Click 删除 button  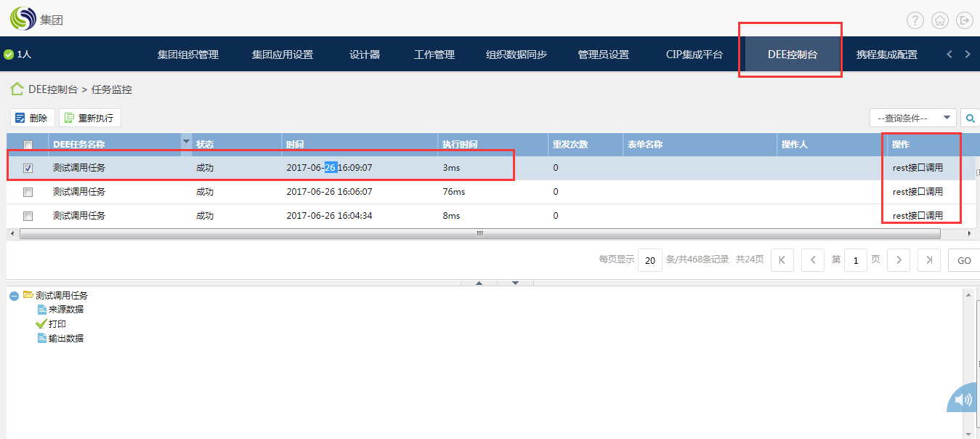33,118
